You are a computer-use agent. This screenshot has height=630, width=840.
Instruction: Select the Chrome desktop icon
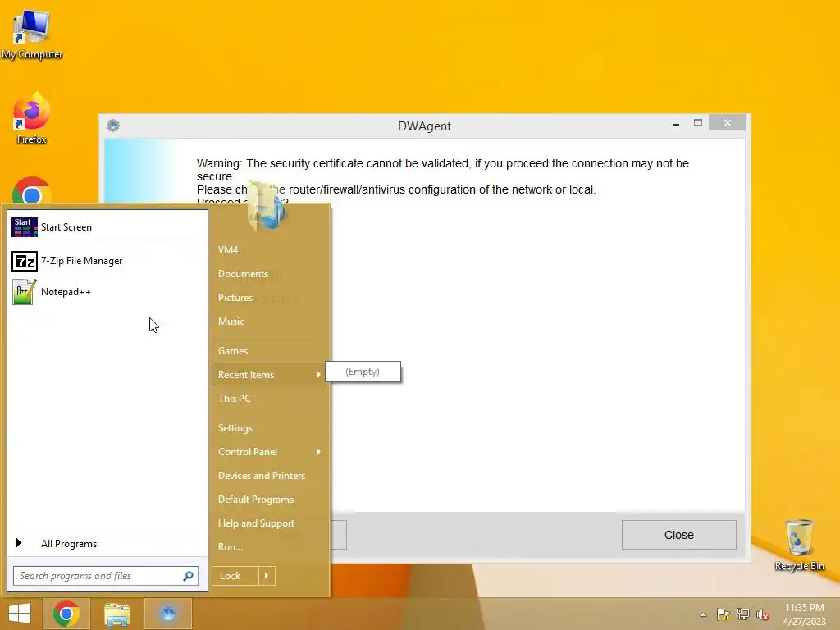tap(32, 190)
